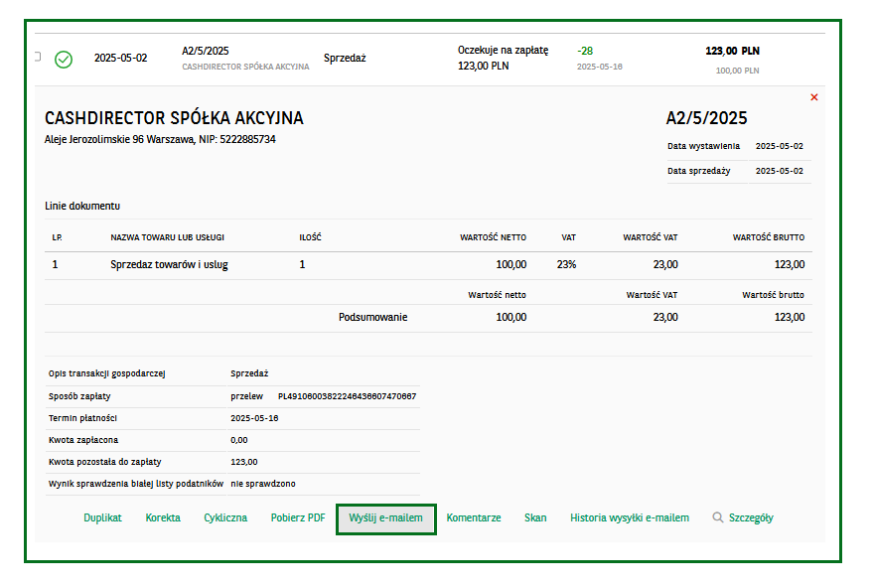Click the address line Aleje Jerozolimskie 96 Warszawa
872x588 pixels.
pos(119,139)
